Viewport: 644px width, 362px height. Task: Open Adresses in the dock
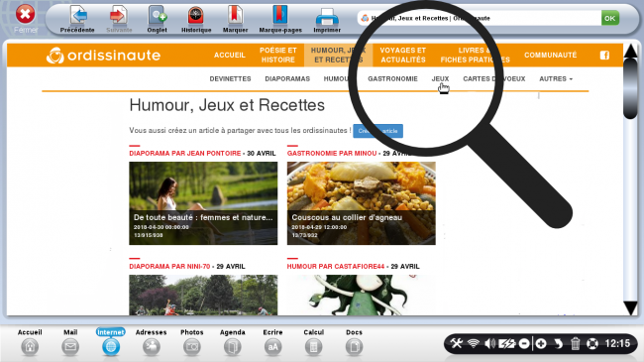(x=152, y=346)
